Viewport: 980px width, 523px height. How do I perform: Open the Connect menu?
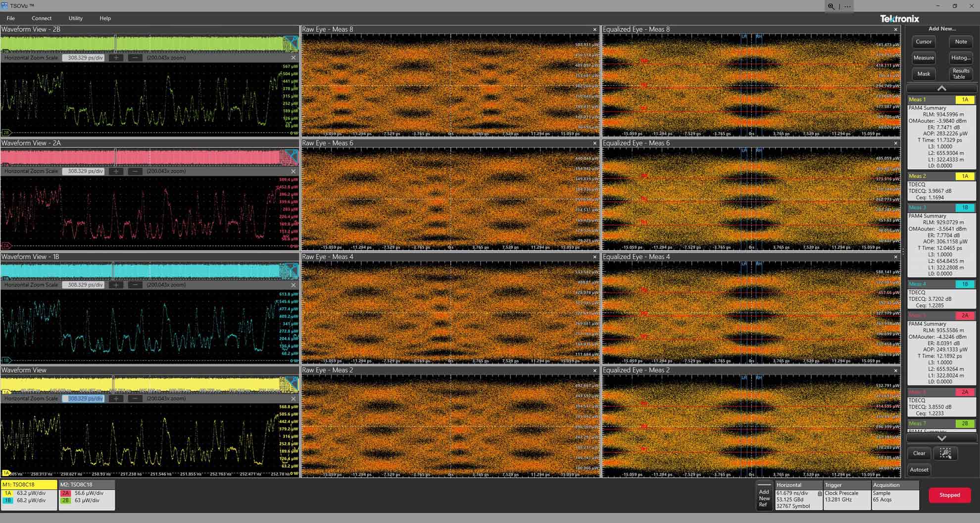42,18
